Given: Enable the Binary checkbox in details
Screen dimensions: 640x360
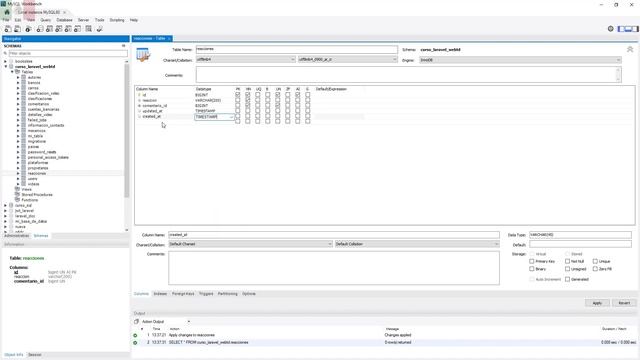Looking at the screenshot, I should (531, 269).
